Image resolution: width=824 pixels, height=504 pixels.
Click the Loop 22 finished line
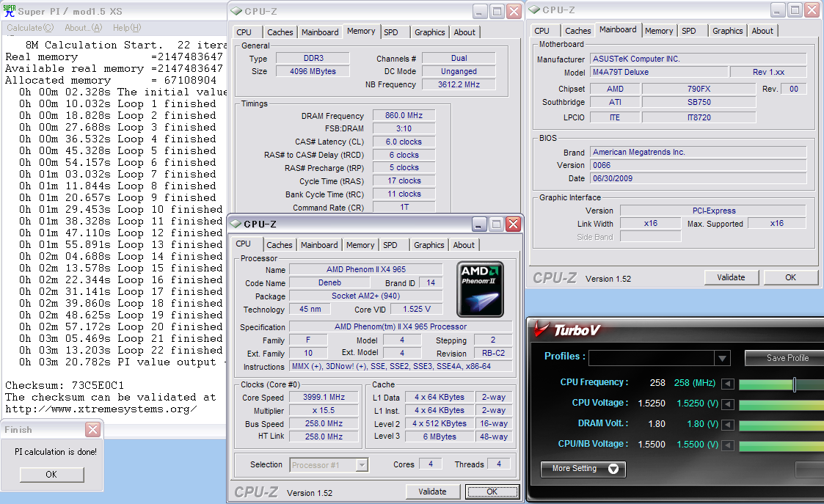click(x=121, y=351)
